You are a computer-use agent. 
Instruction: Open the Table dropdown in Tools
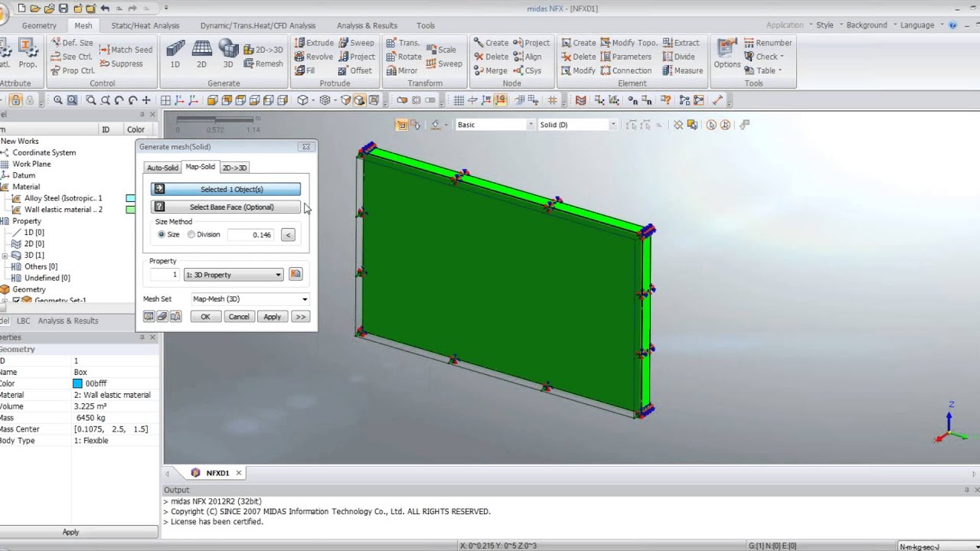click(763, 70)
